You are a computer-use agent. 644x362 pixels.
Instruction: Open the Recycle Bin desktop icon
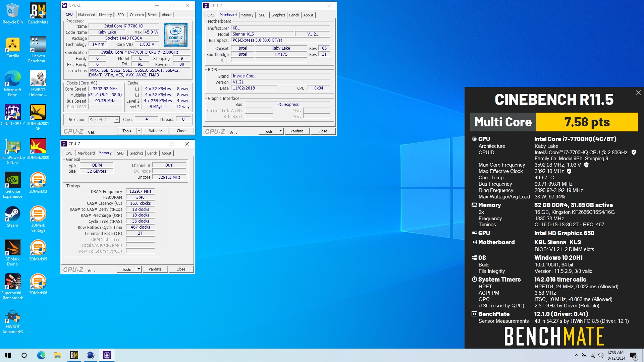(13, 14)
